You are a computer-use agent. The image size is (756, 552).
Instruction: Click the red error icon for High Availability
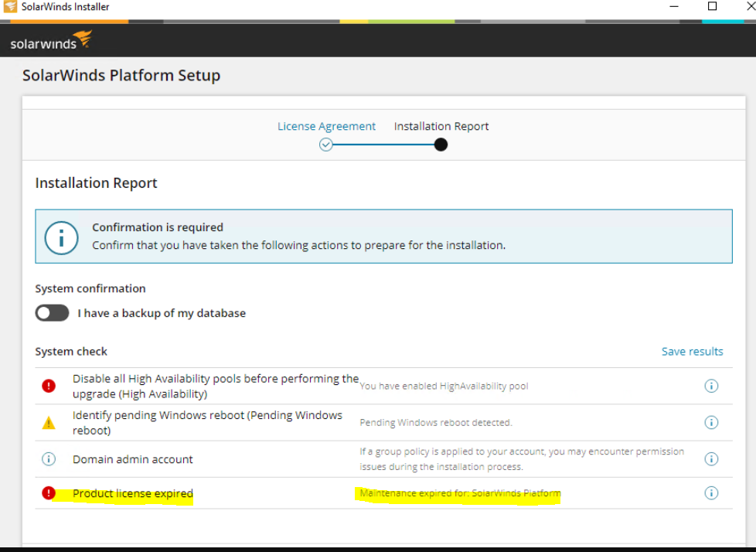click(x=49, y=386)
